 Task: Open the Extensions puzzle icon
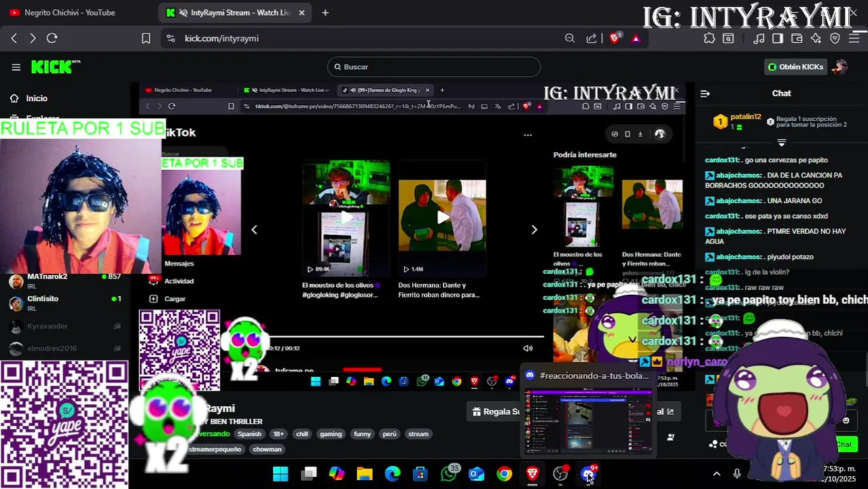[709, 39]
